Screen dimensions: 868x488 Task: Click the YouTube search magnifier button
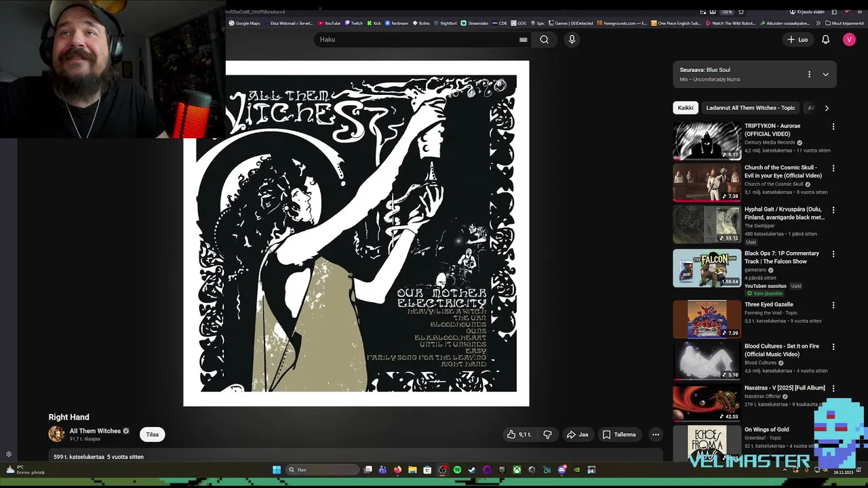pyautogui.click(x=544, y=39)
